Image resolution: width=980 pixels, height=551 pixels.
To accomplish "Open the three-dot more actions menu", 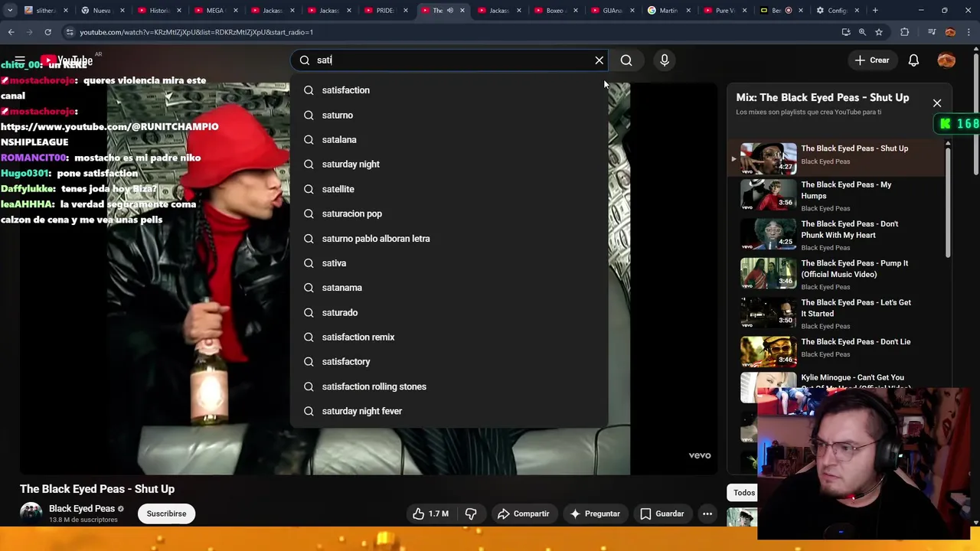I will [707, 514].
